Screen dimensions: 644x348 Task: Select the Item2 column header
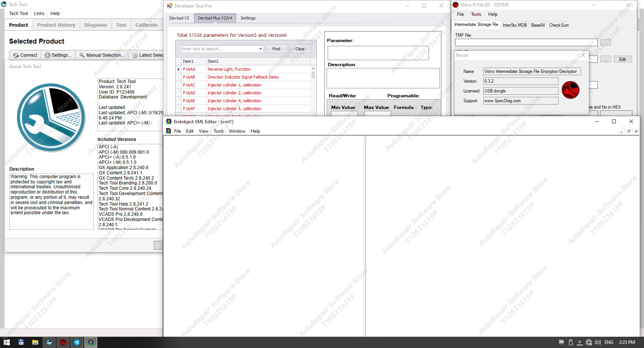(258, 61)
